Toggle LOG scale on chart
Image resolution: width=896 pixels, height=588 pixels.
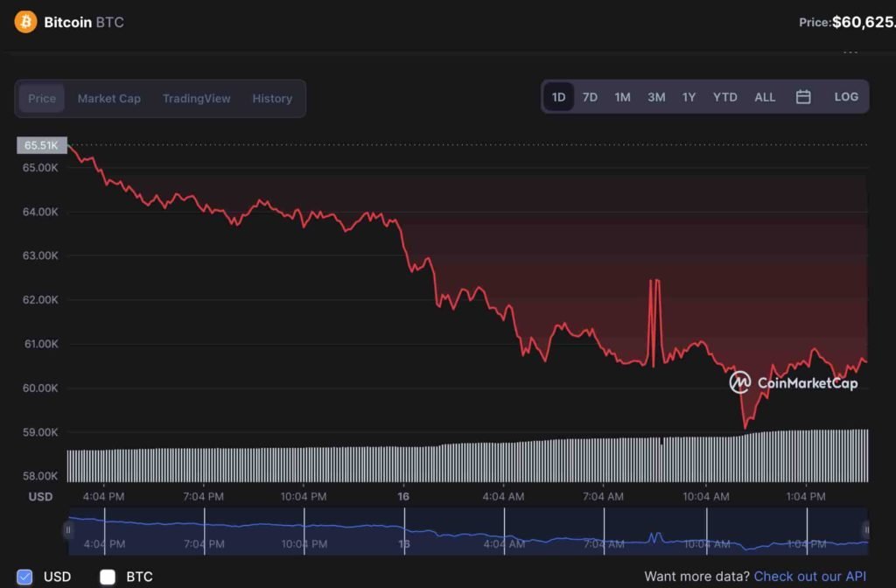(846, 97)
